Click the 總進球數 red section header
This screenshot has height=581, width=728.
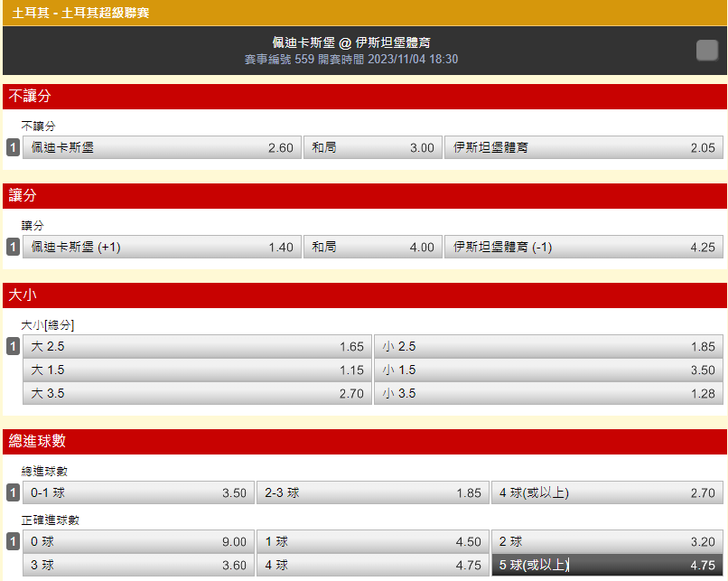pos(365,442)
